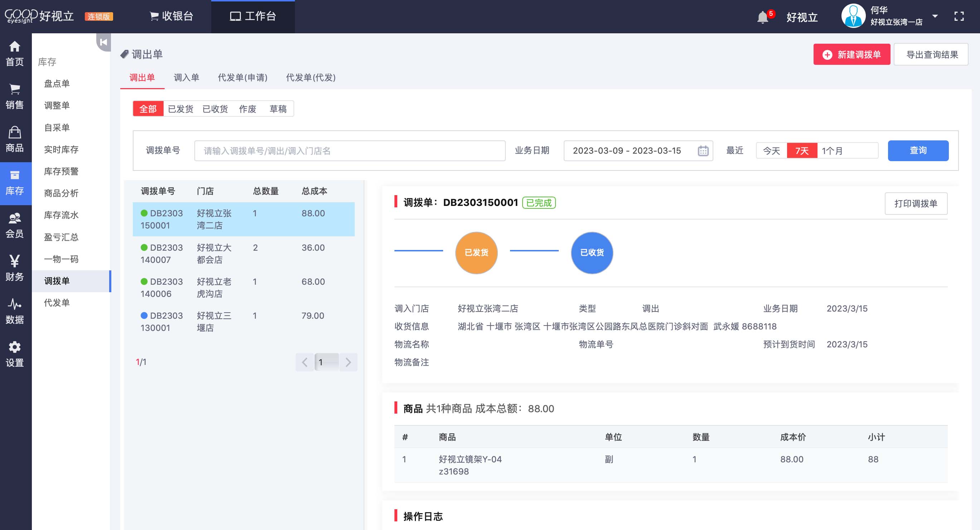Click the 新建调拨单 button
The height and width of the screenshot is (530, 980).
click(852, 54)
